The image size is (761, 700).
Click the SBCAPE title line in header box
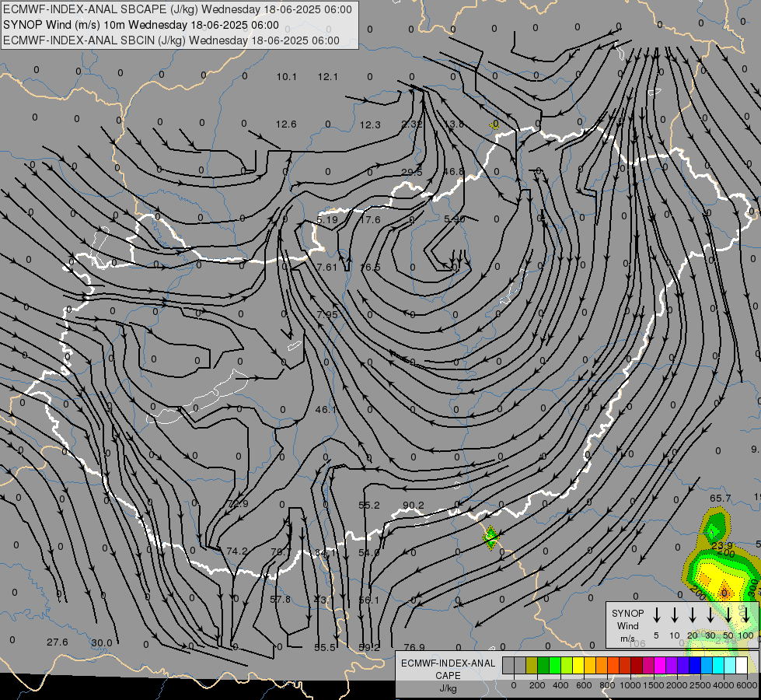click(x=178, y=9)
